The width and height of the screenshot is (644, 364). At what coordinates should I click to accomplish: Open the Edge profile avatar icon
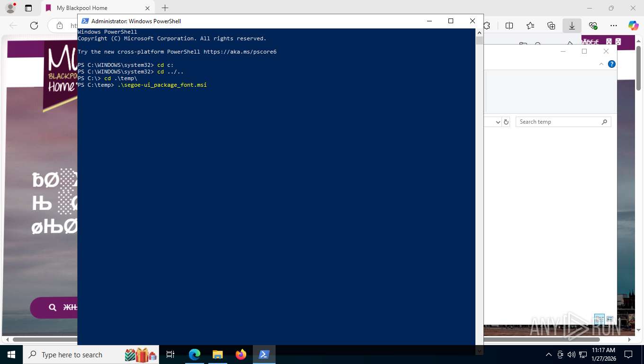(10, 8)
